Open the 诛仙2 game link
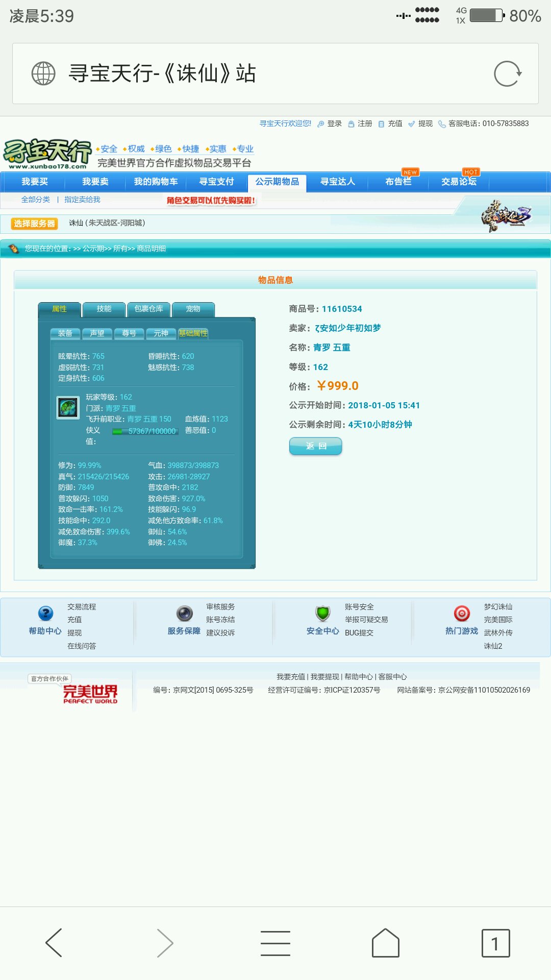The height and width of the screenshot is (980, 551). tap(493, 646)
